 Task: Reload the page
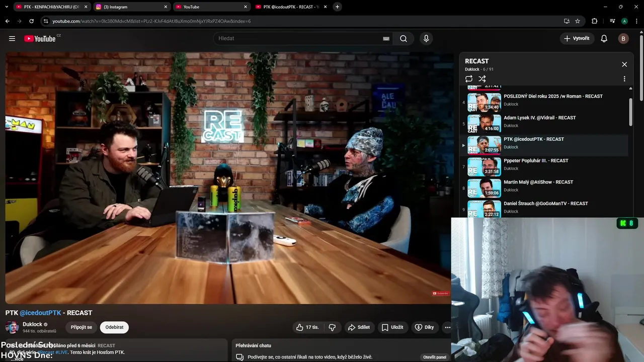pos(31,21)
